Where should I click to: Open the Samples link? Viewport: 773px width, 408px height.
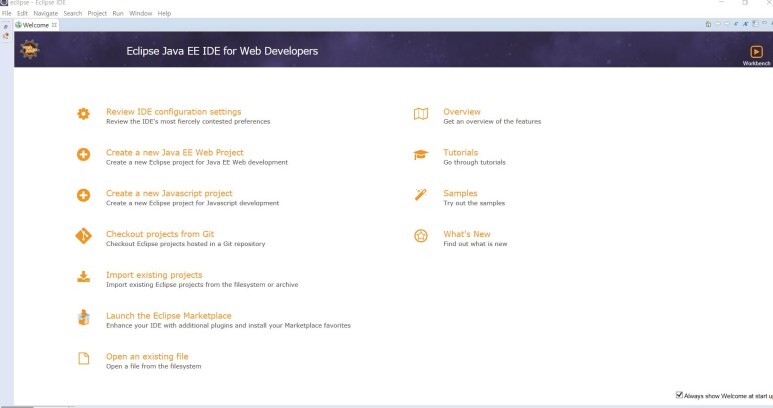[460, 193]
